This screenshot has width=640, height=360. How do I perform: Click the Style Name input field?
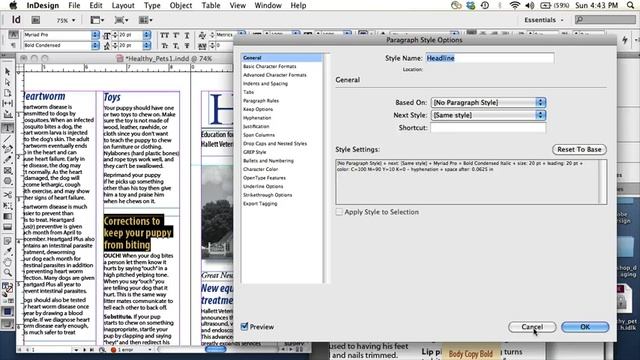(490, 58)
